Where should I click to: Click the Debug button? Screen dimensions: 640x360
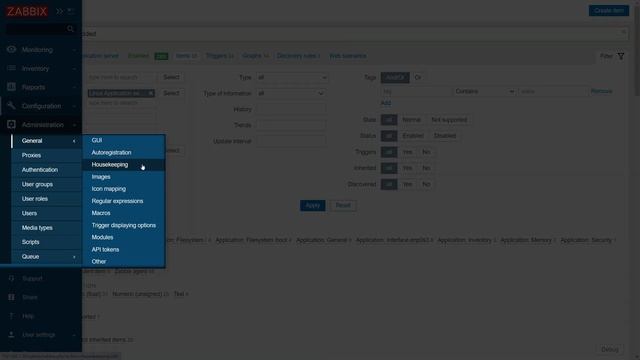(x=610, y=349)
